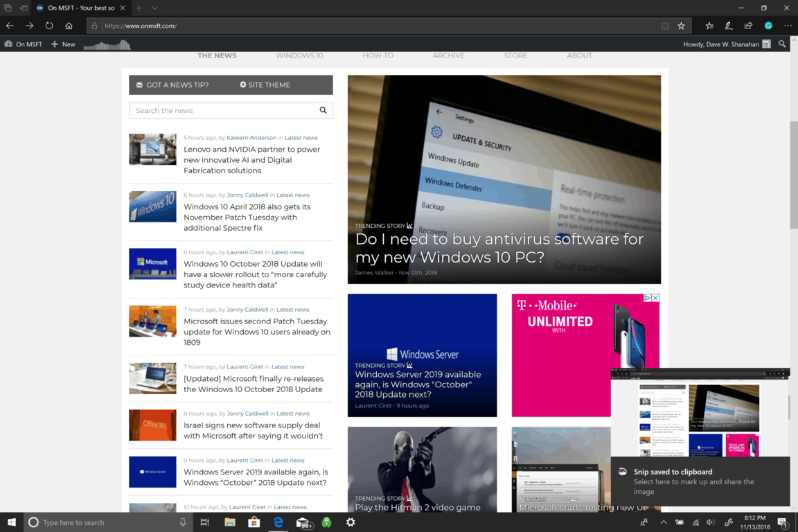The image size is (798, 532).
Task: Toggle Reading view book icon
Action: click(665, 26)
